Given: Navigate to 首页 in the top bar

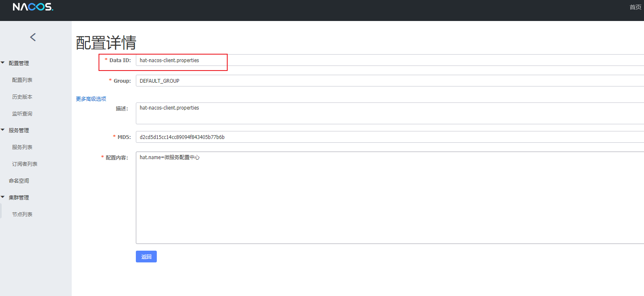Looking at the screenshot, I should tap(635, 7).
